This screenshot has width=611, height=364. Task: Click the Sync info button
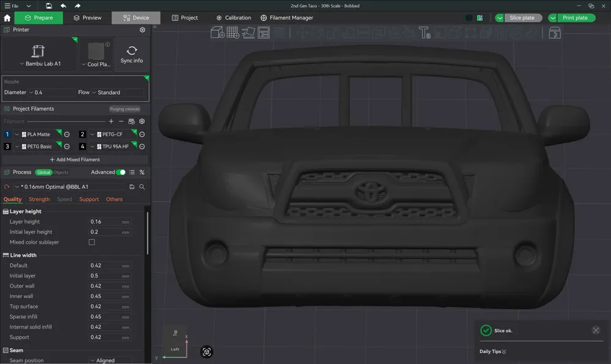(x=132, y=54)
